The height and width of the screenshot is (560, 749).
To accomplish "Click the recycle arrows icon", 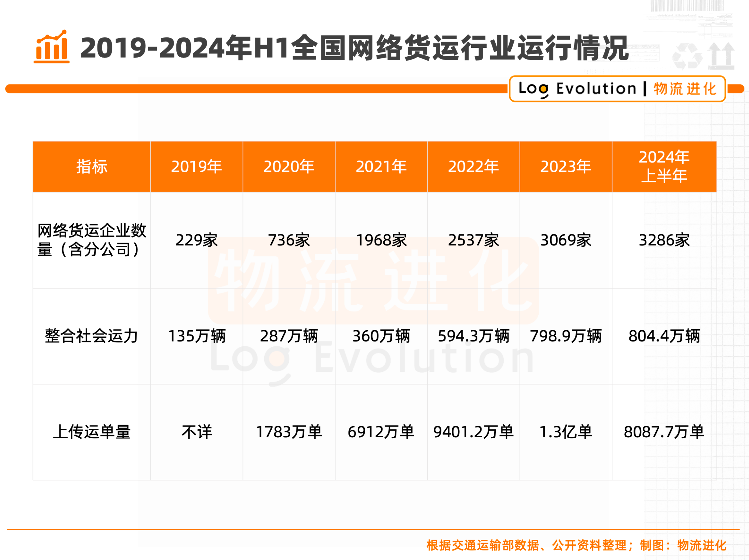I will 687,56.
